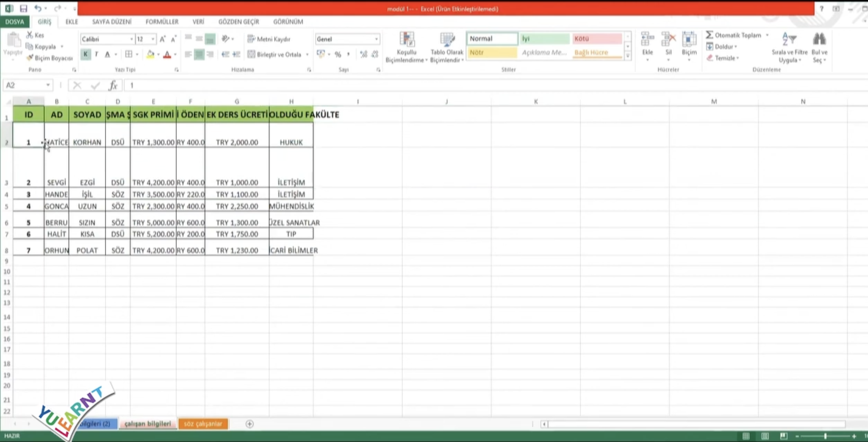Open the Birleştir ve Ortala dropdown arrow
Screen dimensions: 868x442
coord(307,54)
